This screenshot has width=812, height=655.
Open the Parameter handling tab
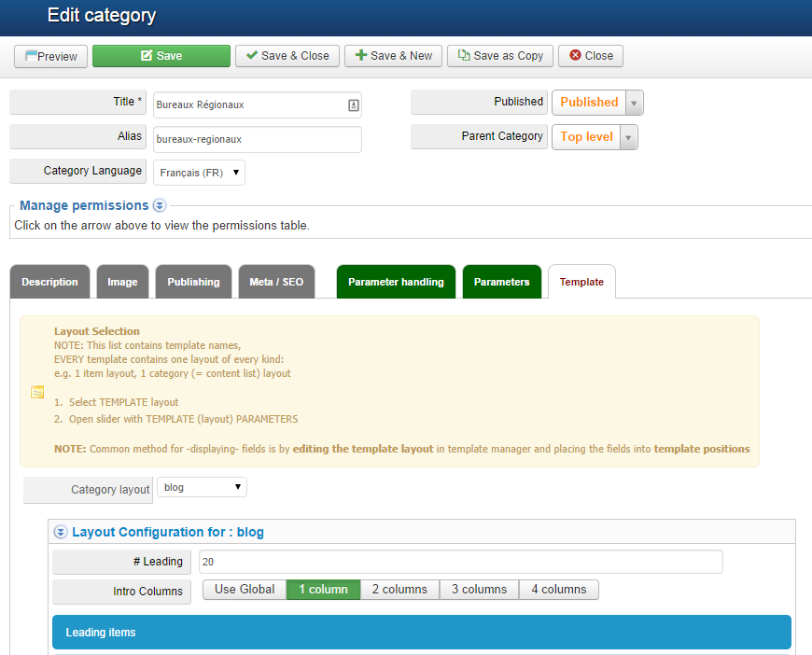[x=396, y=282]
